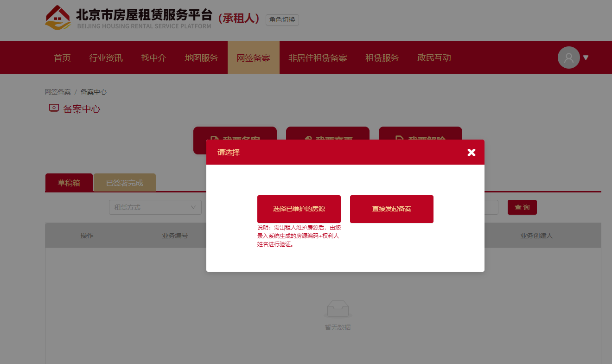612x364 pixels.
Task: Open 找中介 navigation item
Action: (x=153, y=58)
